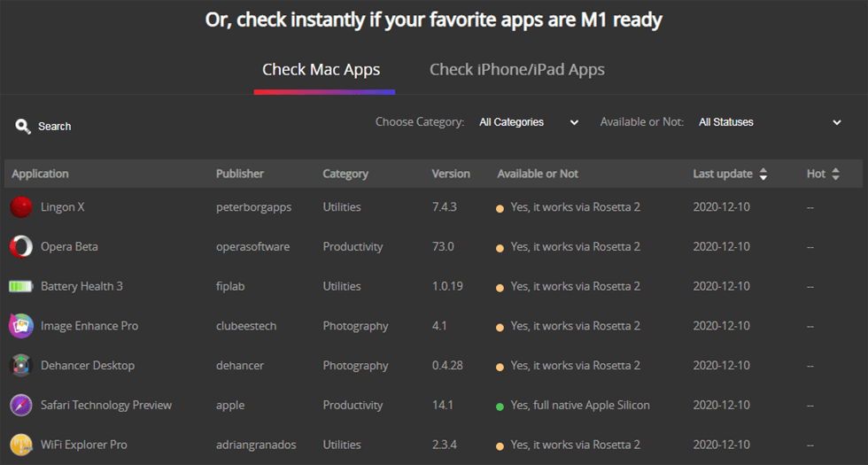Sort by Hot using the arrows
868x465 pixels.
point(836,174)
